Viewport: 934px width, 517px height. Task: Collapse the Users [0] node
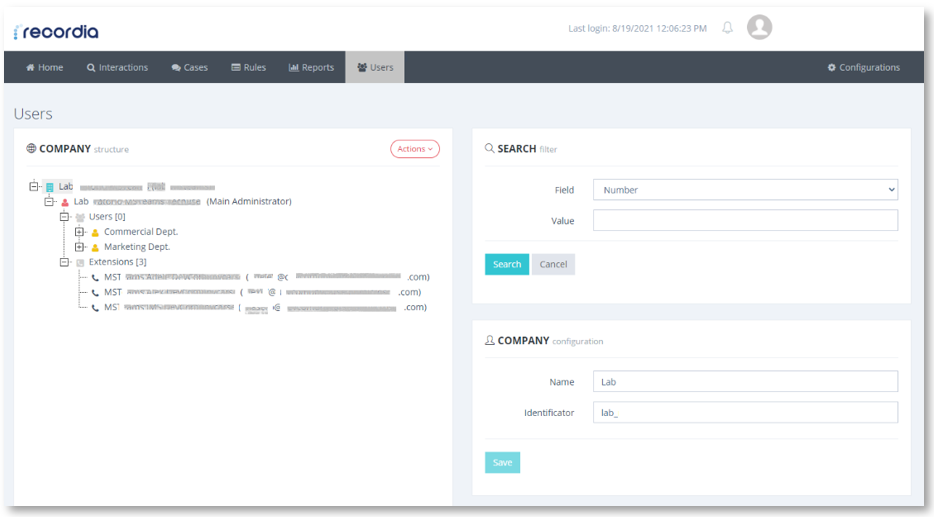pyautogui.click(x=64, y=216)
